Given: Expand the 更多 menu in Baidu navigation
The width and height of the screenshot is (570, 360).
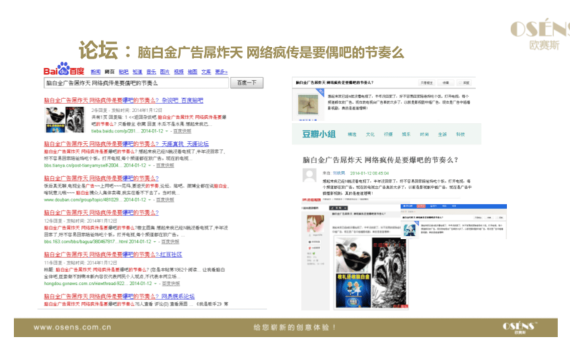Looking at the screenshot, I should [221, 72].
